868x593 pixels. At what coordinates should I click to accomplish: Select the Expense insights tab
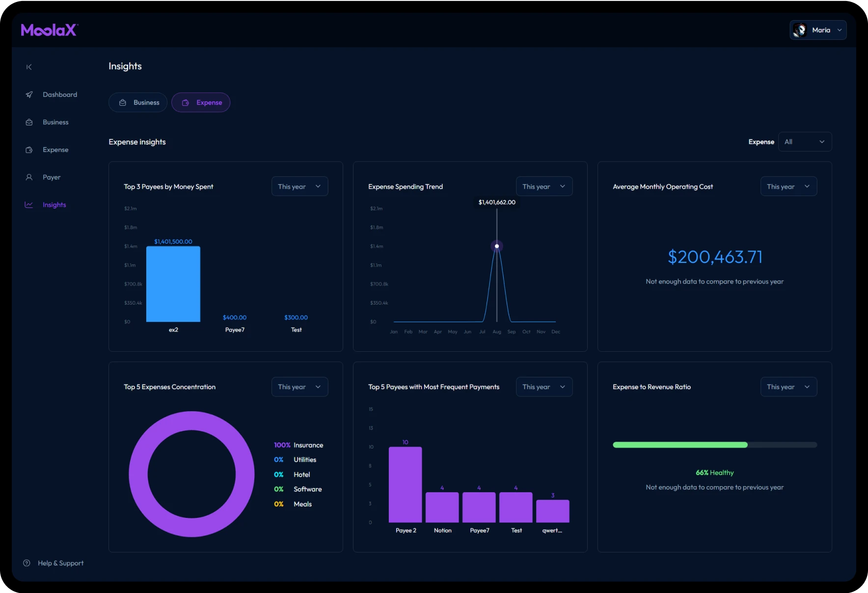click(x=201, y=102)
